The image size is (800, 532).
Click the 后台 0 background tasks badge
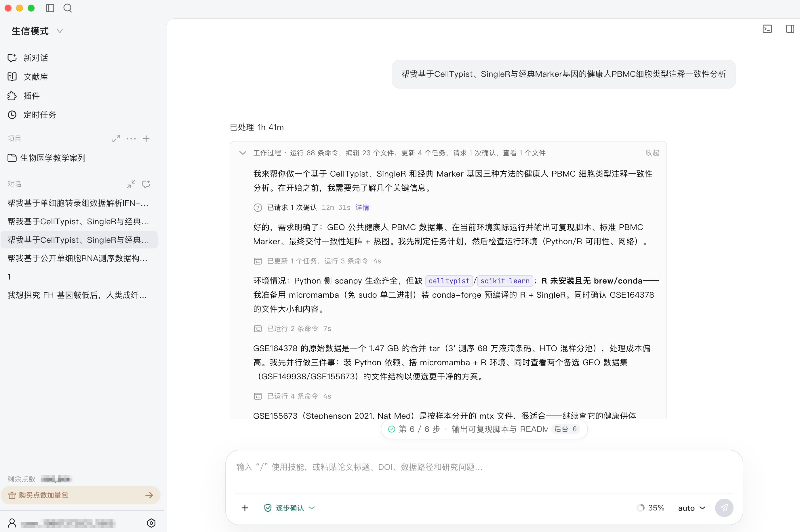(565, 429)
